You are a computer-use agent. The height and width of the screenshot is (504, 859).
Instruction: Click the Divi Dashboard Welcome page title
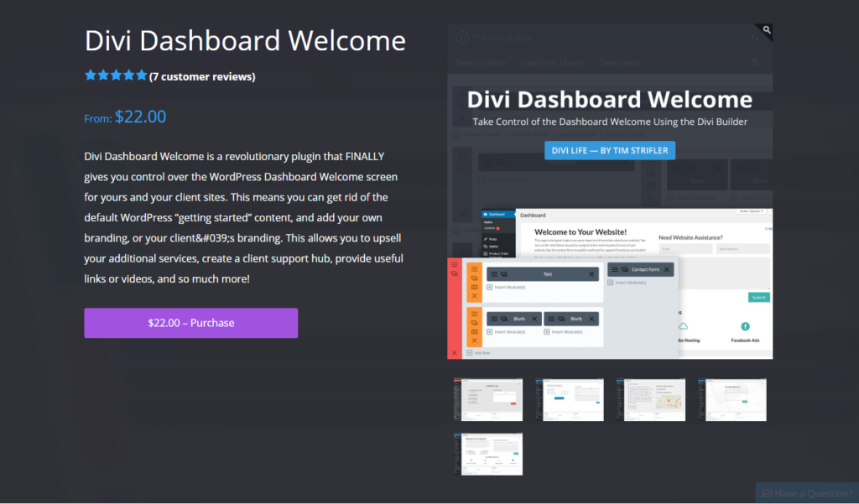click(x=245, y=40)
